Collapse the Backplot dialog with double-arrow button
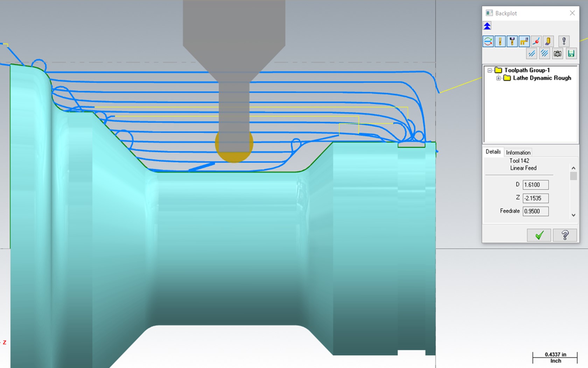This screenshot has width=588, height=368. [487, 26]
